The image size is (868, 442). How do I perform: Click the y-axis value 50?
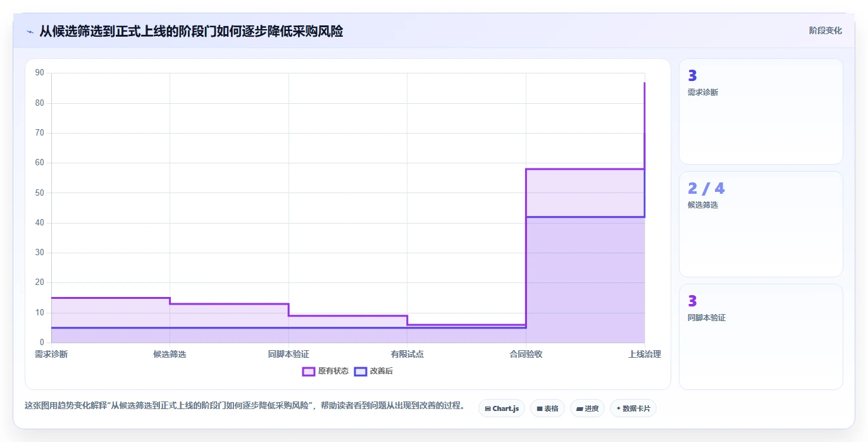40,193
